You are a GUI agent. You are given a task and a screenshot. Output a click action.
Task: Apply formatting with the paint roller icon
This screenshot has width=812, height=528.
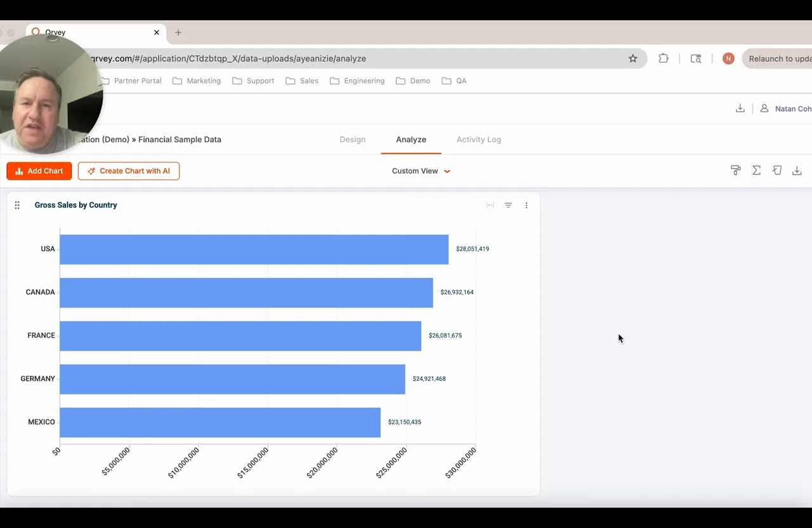tap(735, 170)
